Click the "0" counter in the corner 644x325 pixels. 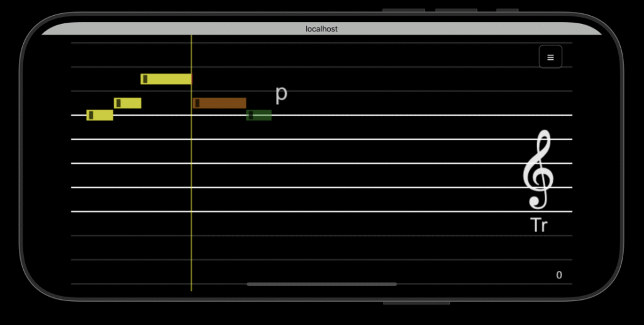tap(558, 275)
